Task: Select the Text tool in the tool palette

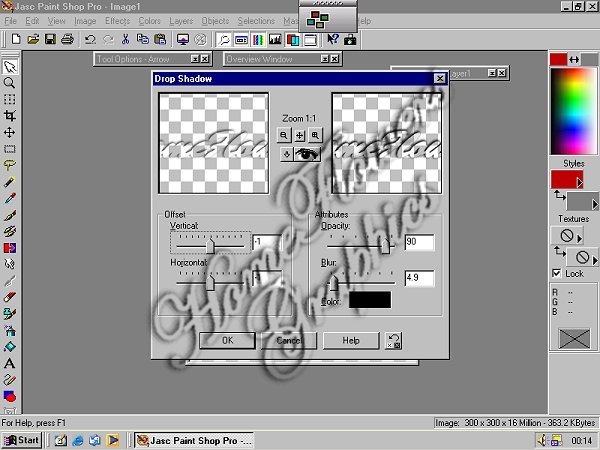Action: click(10, 363)
